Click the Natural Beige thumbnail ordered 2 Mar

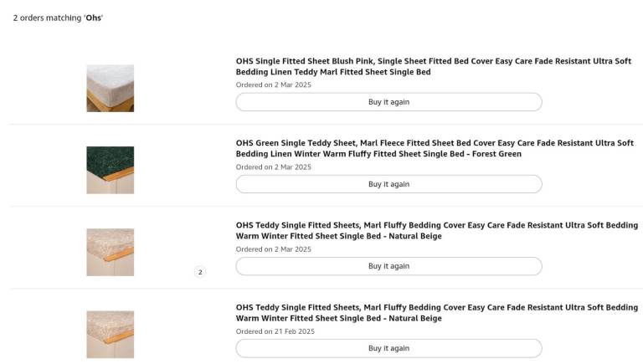coord(110,252)
